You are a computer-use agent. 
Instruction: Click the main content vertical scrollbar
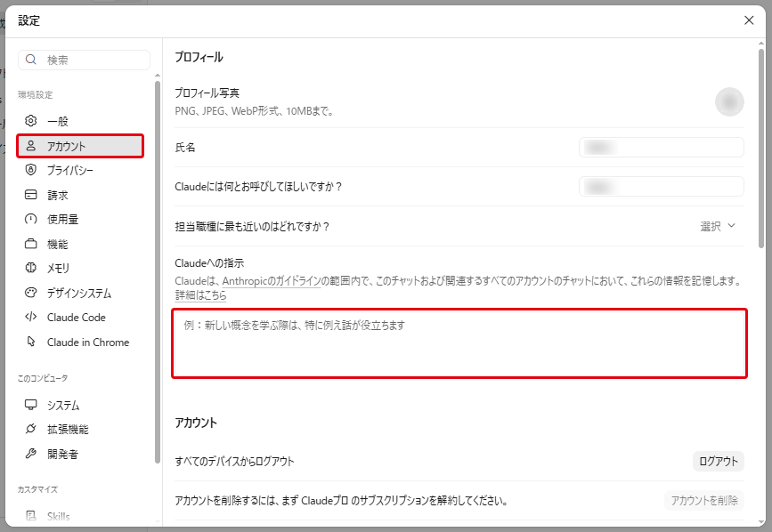click(761, 148)
